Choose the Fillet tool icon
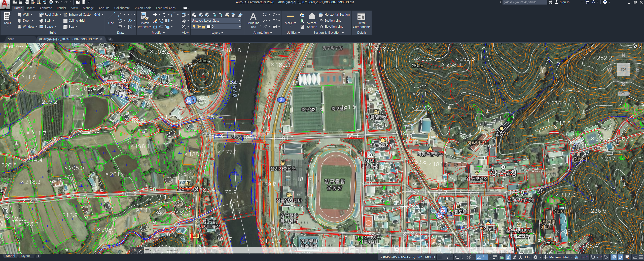Screen dimensions: 644x261 173,15
